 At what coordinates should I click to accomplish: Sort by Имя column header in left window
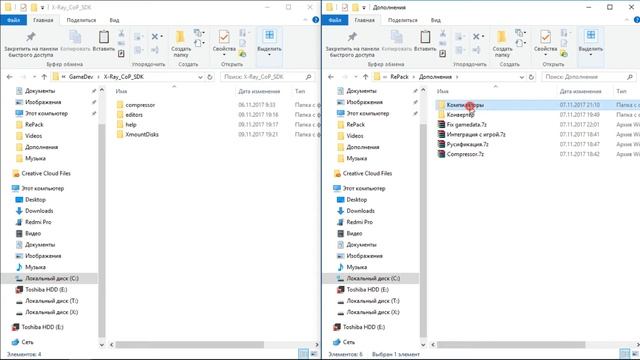click(x=121, y=91)
